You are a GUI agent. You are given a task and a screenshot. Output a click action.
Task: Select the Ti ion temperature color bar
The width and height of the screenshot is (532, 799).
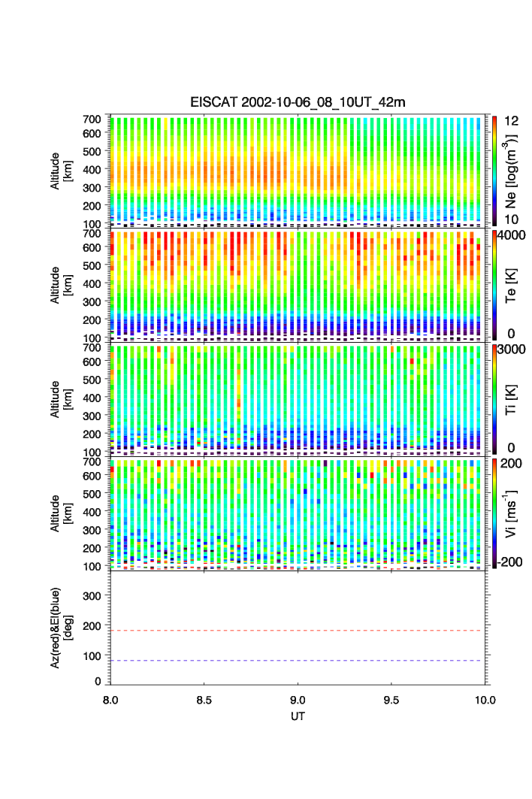pos(494,398)
